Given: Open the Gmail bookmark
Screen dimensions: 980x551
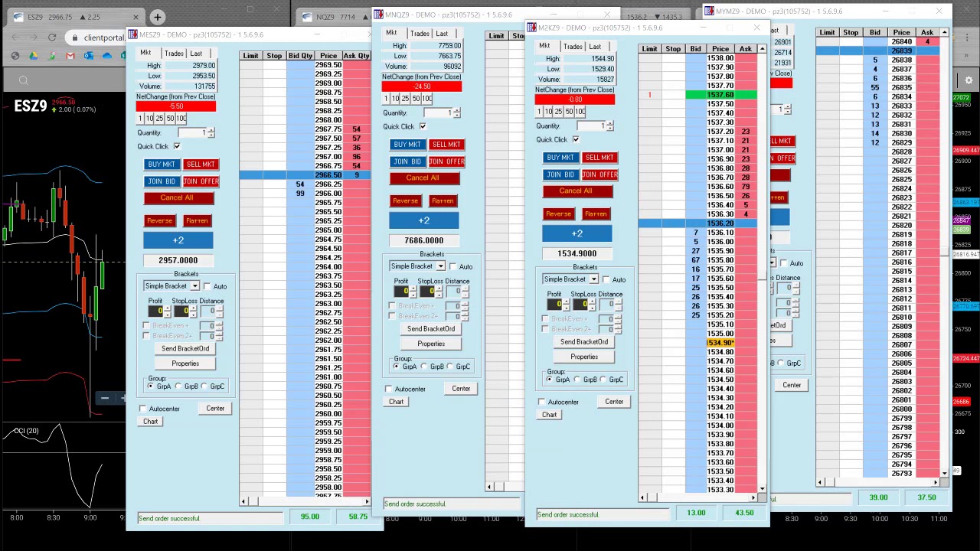Looking at the screenshot, I should point(70,56).
